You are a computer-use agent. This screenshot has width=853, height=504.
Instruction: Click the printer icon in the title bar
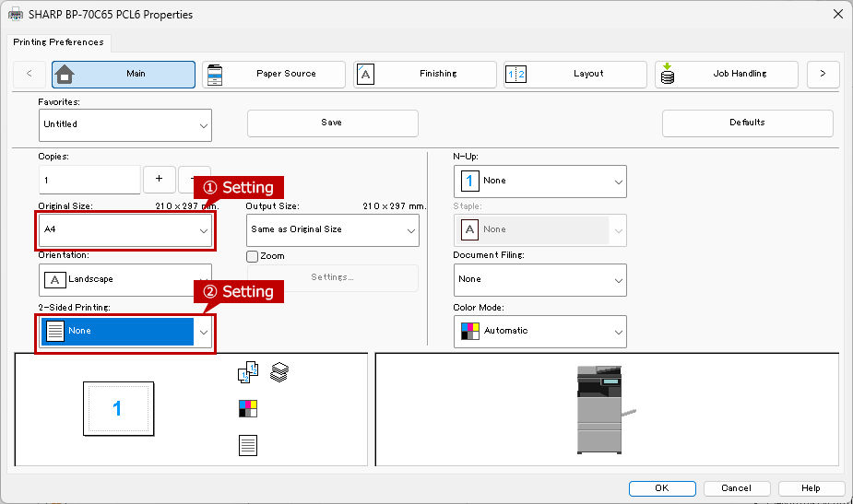click(16, 15)
